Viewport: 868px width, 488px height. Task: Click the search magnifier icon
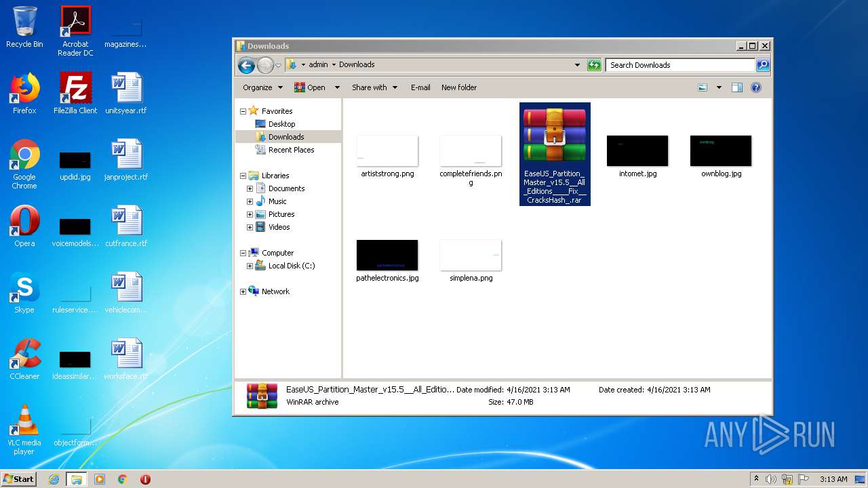(x=763, y=65)
